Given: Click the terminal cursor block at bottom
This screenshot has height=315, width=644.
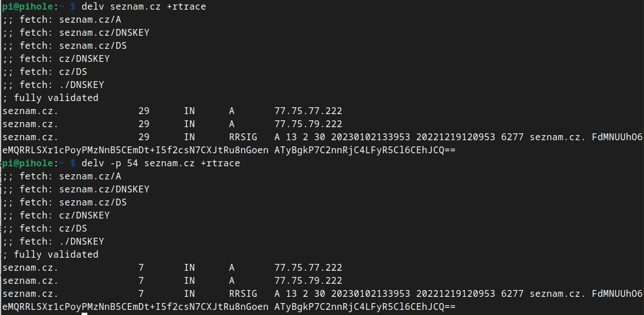Looking at the screenshot, I should coord(84,313).
